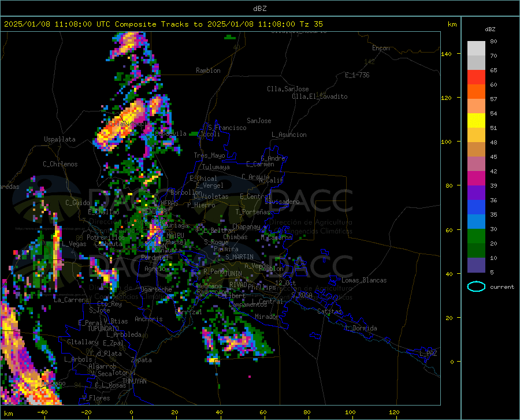Click the light gray 70 dBZ swatch

(x=476, y=49)
